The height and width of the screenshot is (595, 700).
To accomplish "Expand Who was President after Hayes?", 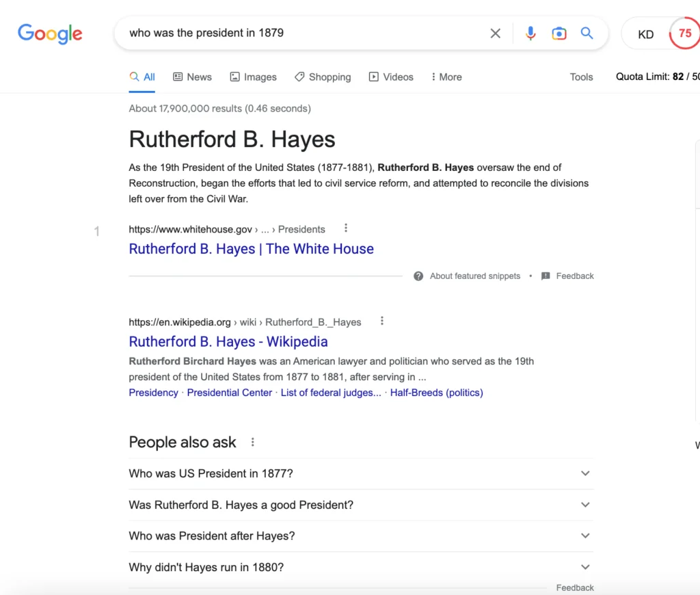I will 361,536.
